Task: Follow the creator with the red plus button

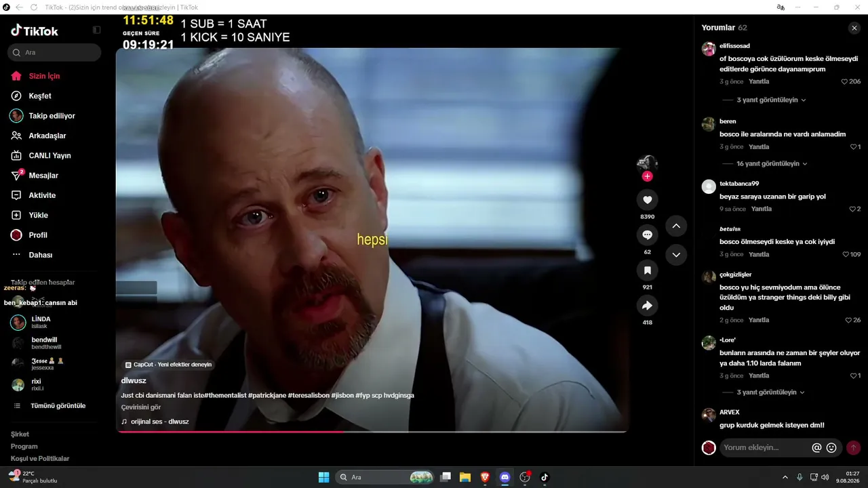Action: coord(647,176)
